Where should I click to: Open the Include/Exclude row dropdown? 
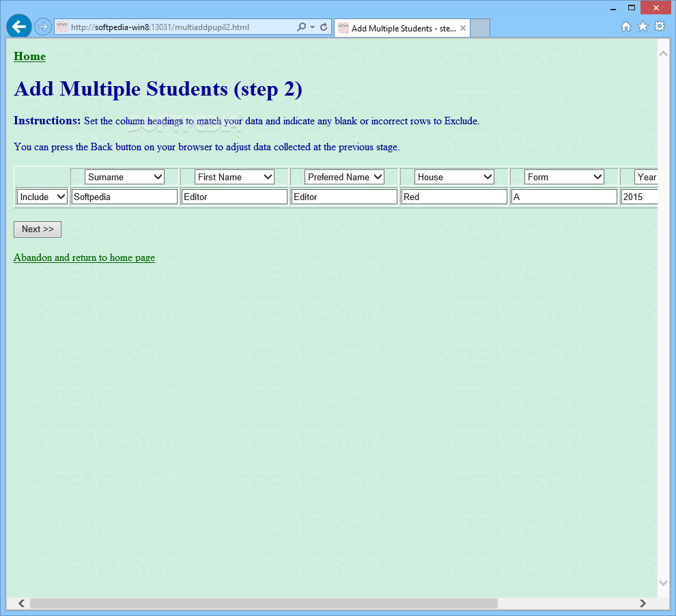(42, 197)
